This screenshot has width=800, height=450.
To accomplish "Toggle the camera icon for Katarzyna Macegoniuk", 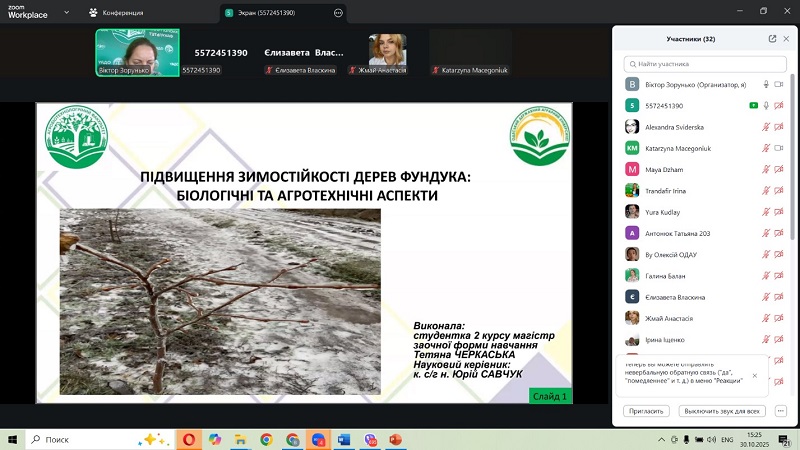I will [778, 148].
